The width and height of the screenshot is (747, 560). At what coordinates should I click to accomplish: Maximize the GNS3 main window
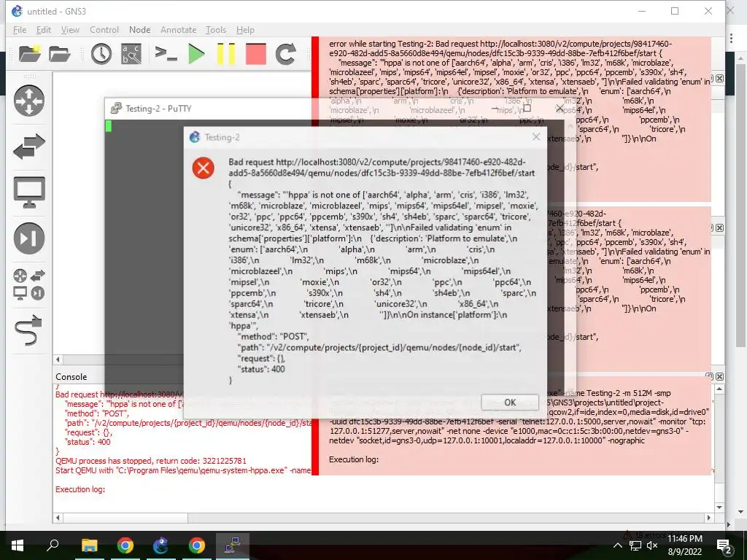(x=675, y=11)
